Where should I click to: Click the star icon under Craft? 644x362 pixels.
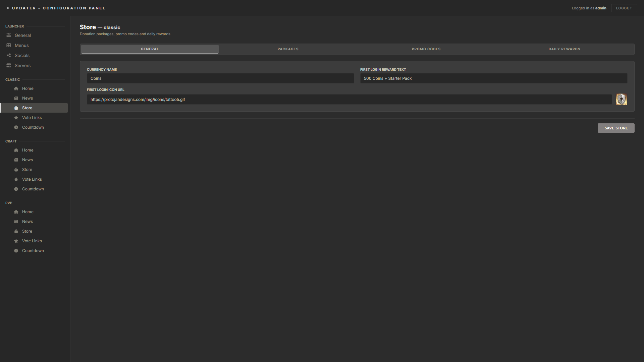click(x=16, y=179)
